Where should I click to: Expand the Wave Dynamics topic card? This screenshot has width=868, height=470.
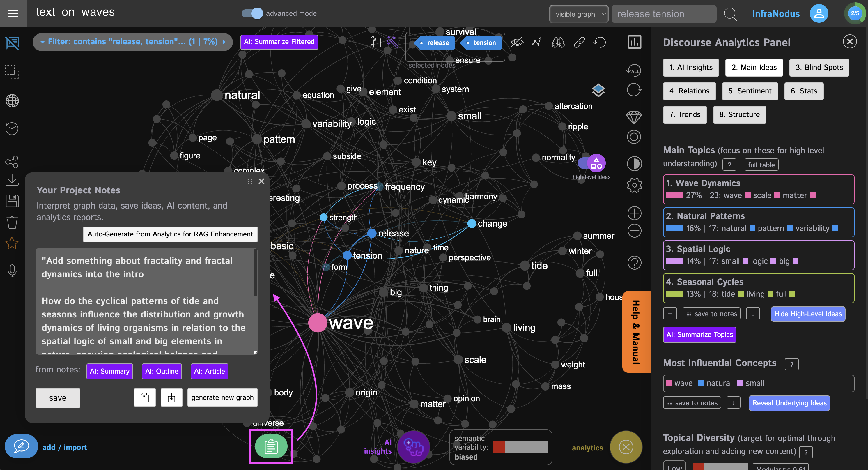[759, 189]
